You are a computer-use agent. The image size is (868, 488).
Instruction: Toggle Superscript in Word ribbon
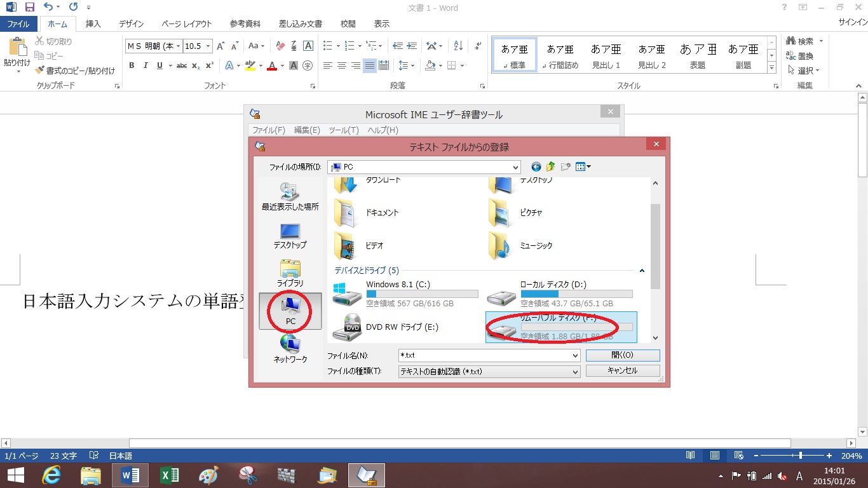click(210, 65)
